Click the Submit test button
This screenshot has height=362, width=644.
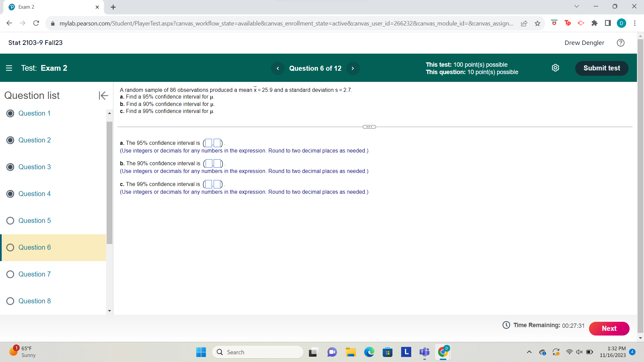tap(601, 68)
